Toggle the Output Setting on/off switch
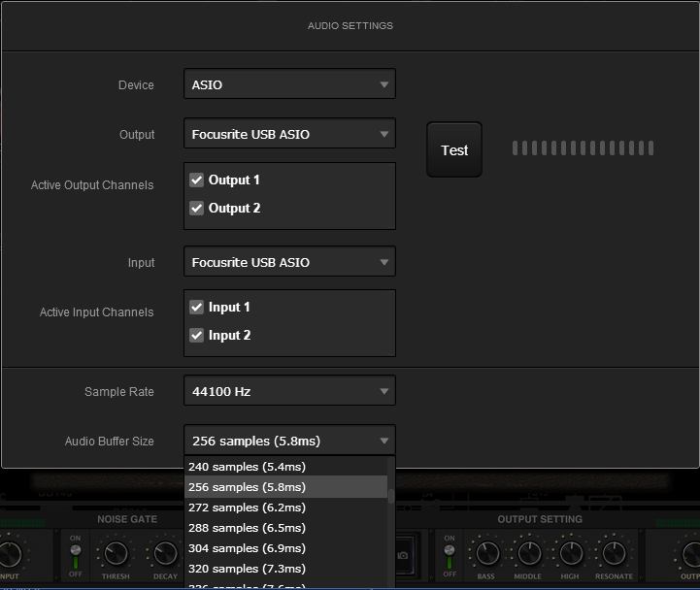This screenshot has height=590, width=700. coord(450,556)
